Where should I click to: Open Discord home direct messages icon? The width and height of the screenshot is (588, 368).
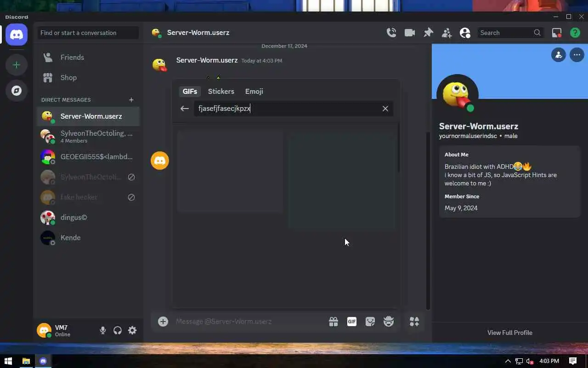(x=17, y=35)
